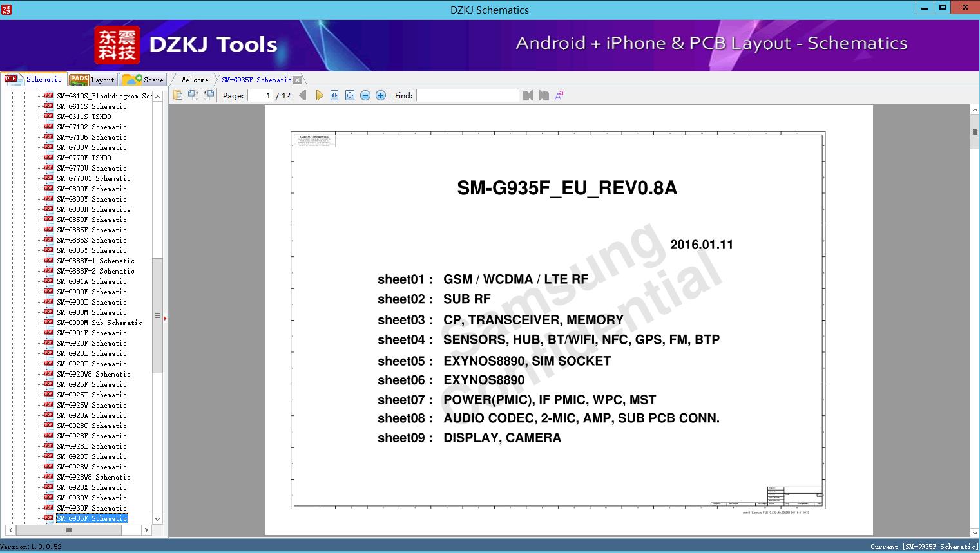Screen dimensions: 980x553
Task: Click the DZKJ app icon in title bar
Action: point(6,9)
